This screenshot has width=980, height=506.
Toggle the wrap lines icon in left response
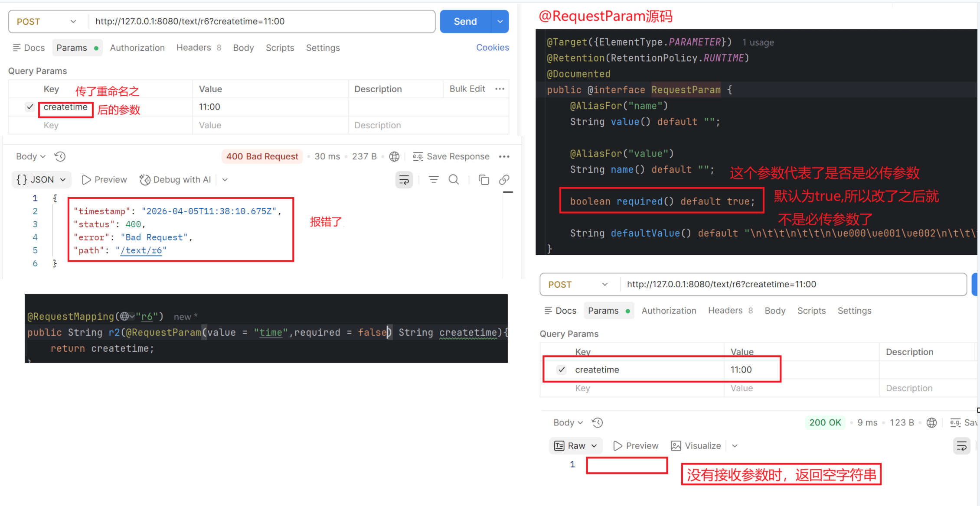[404, 179]
